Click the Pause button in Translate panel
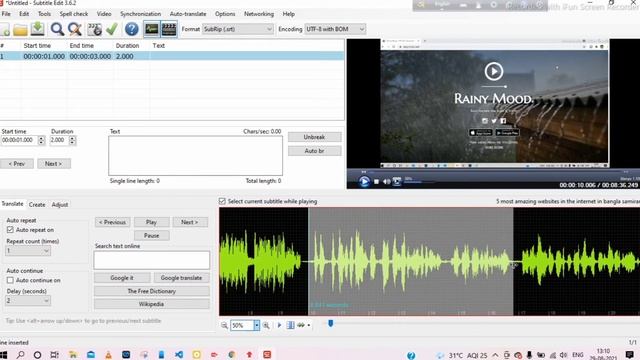 pyautogui.click(x=151, y=236)
